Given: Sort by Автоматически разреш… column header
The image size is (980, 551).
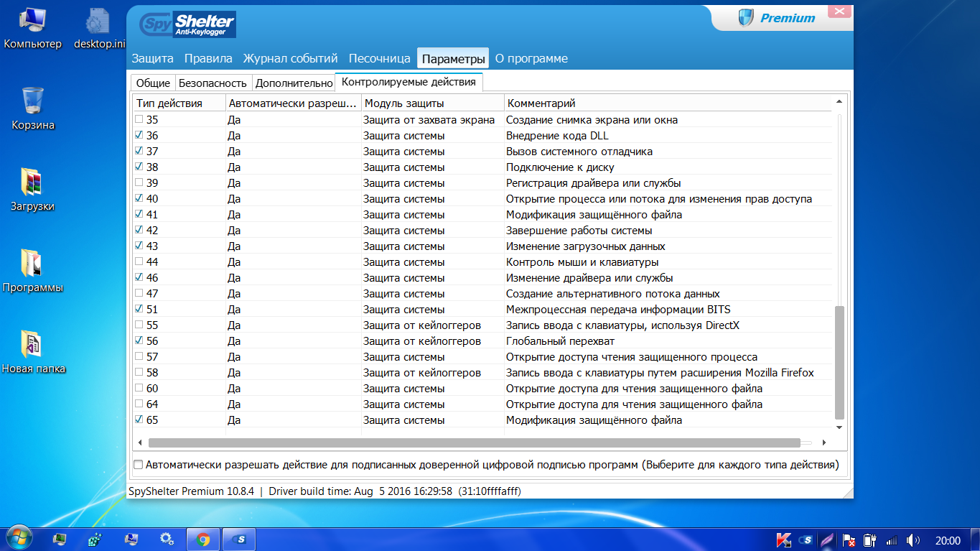Looking at the screenshot, I should 293,103.
